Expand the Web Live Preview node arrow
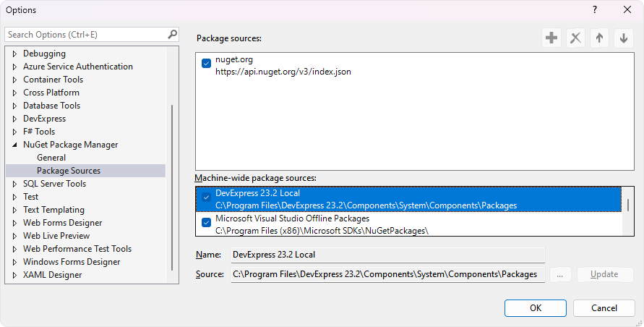Image resolution: width=644 pixels, height=327 pixels. point(14,236)
